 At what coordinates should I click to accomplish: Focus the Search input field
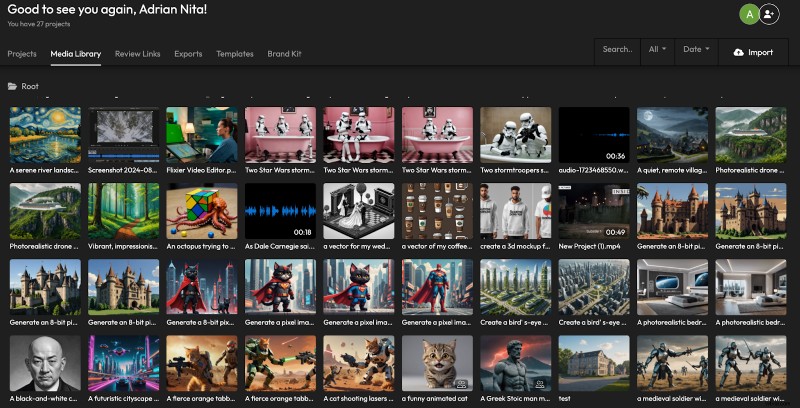pos(617,49)
